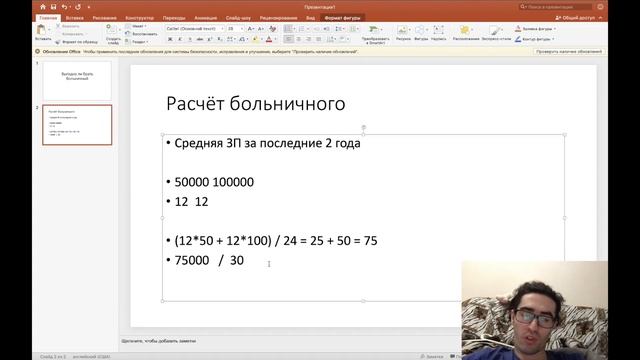This screenshot has width=640, height=360.
Task: Toggle bold formatting
Action: (170, 39)
